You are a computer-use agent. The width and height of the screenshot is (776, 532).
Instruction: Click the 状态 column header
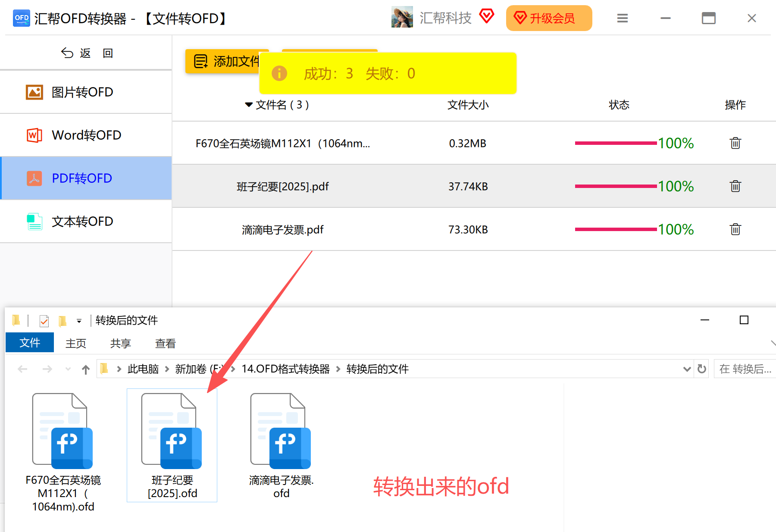(x=619, y=105)
